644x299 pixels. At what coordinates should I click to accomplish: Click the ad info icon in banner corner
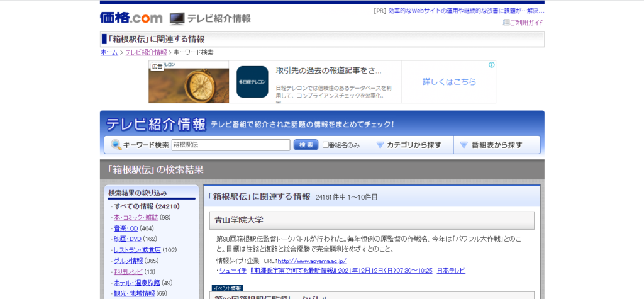pyautogui.click(x=492, y=65)
